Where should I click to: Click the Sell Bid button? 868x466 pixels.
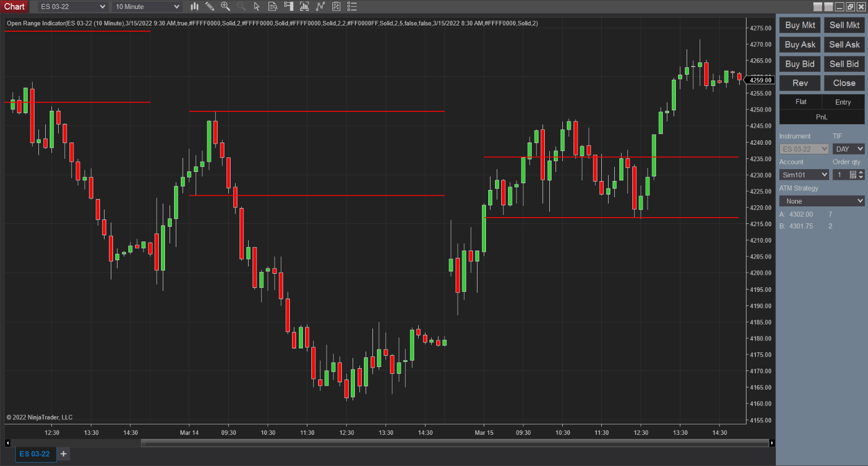pyautogui.click(x=844, y=64)
